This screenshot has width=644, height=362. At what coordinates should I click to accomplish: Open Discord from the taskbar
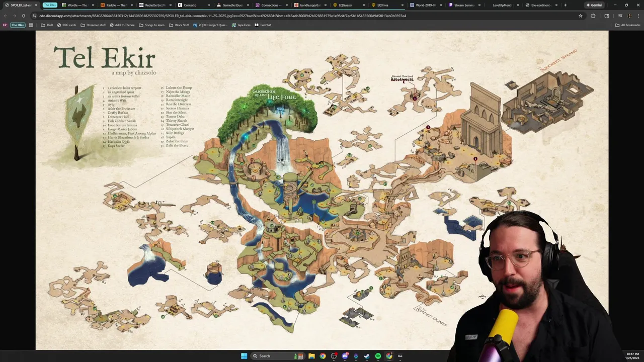(345, 356)
